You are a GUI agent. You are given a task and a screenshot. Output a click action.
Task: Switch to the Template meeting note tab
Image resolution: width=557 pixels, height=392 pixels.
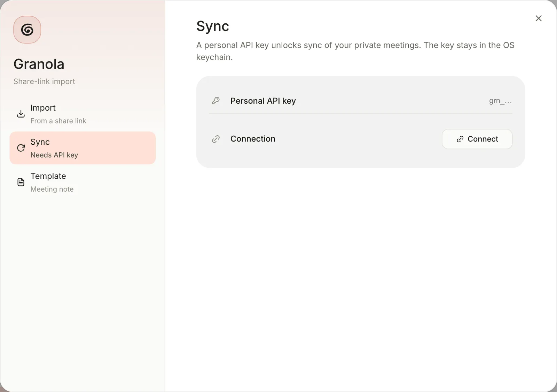click(83, 182)
